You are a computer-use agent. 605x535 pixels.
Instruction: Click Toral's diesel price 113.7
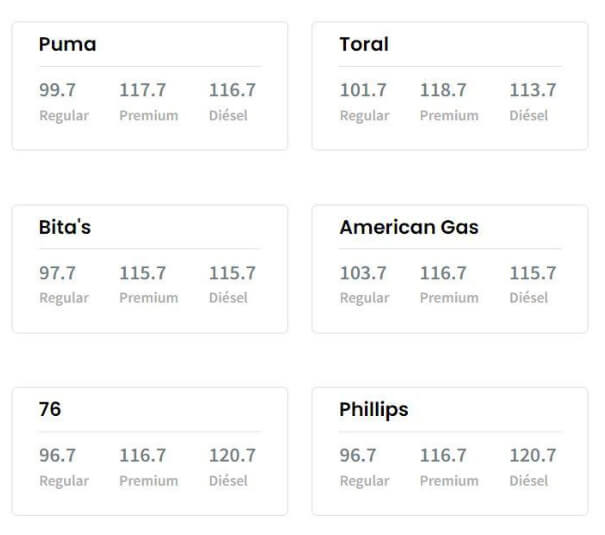coord(533,90)
